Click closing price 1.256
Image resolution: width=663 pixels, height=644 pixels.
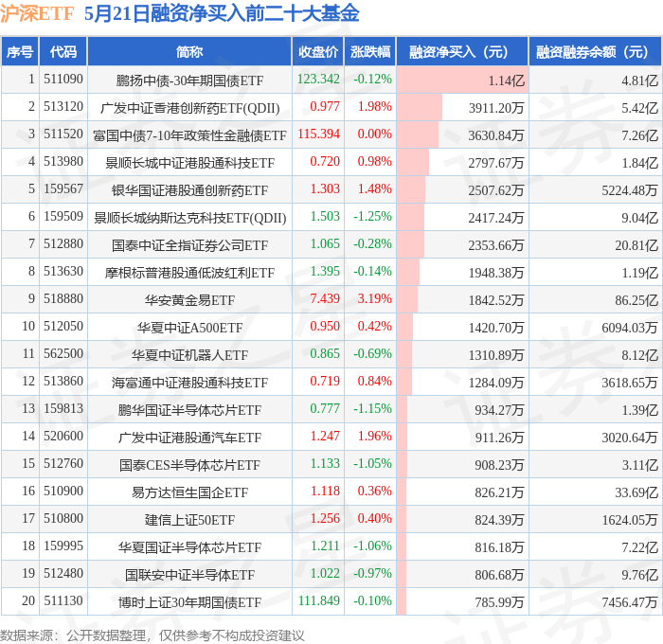(325, 519)
